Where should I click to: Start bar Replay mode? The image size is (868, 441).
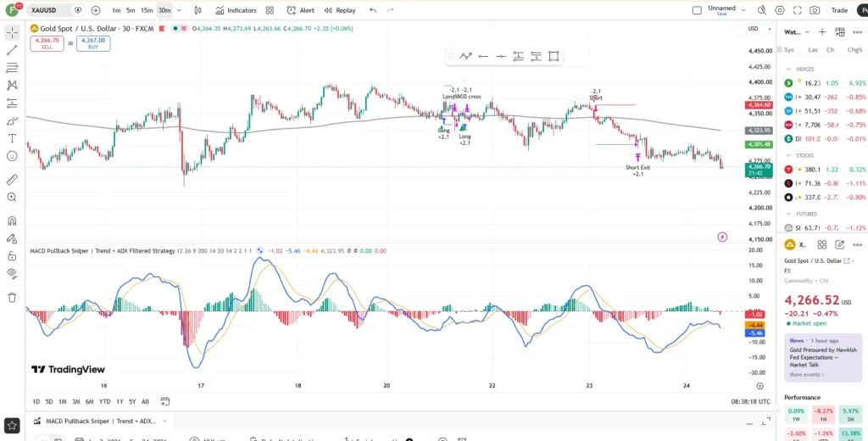pos(340,10)
